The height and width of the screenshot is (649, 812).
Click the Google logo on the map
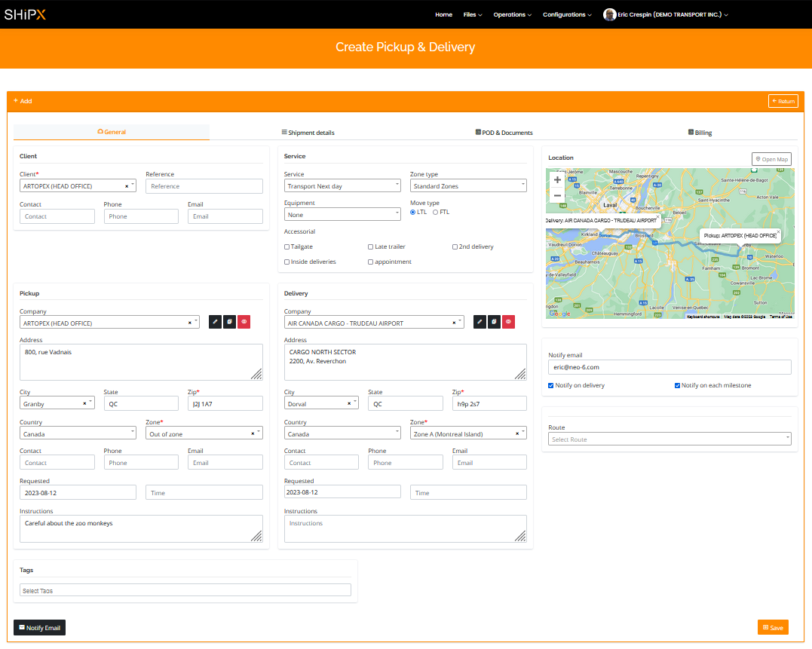(x=559, y=313)
